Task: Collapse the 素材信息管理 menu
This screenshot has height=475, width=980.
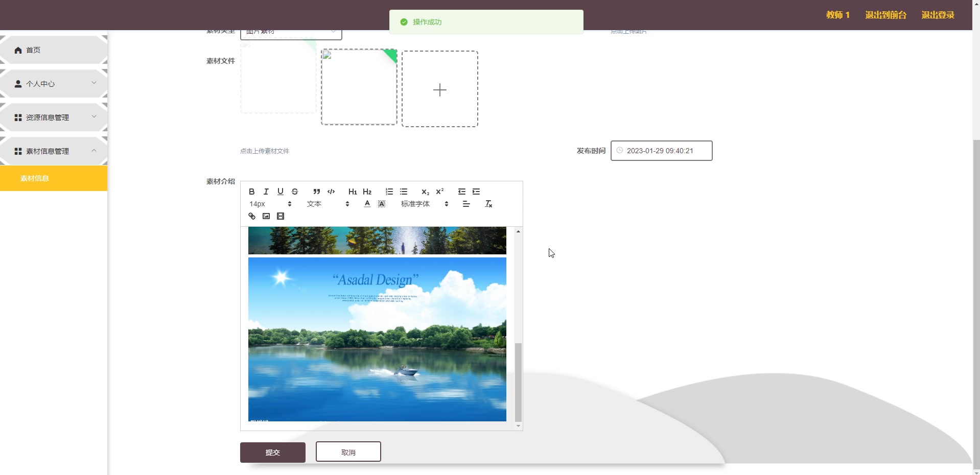Action: point(54,151)
